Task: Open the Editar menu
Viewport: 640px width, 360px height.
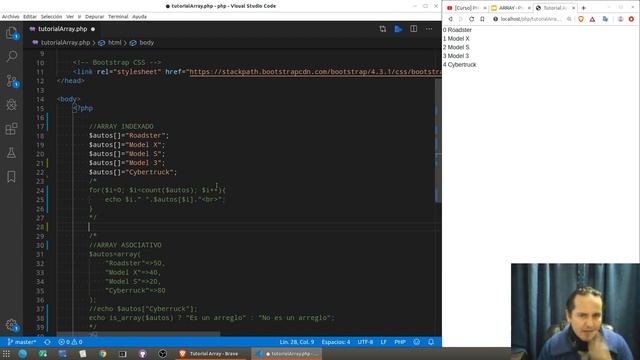Action: click(30, 17)
